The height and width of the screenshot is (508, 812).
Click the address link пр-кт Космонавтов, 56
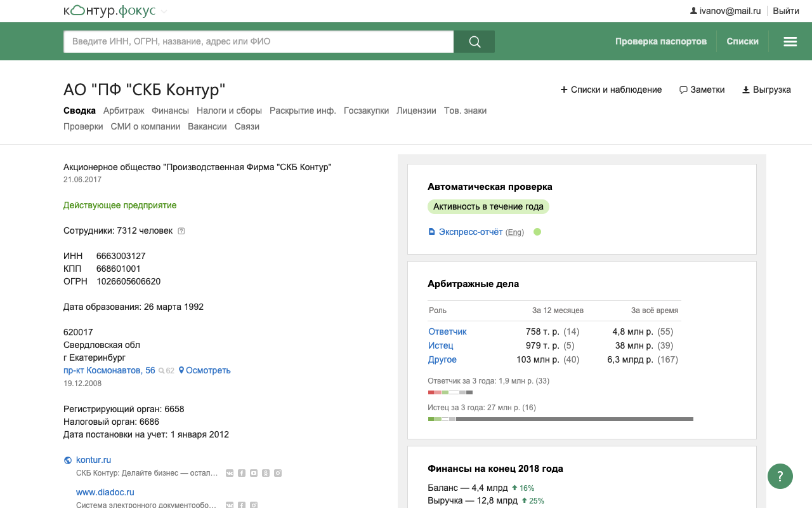click(109, 370)
